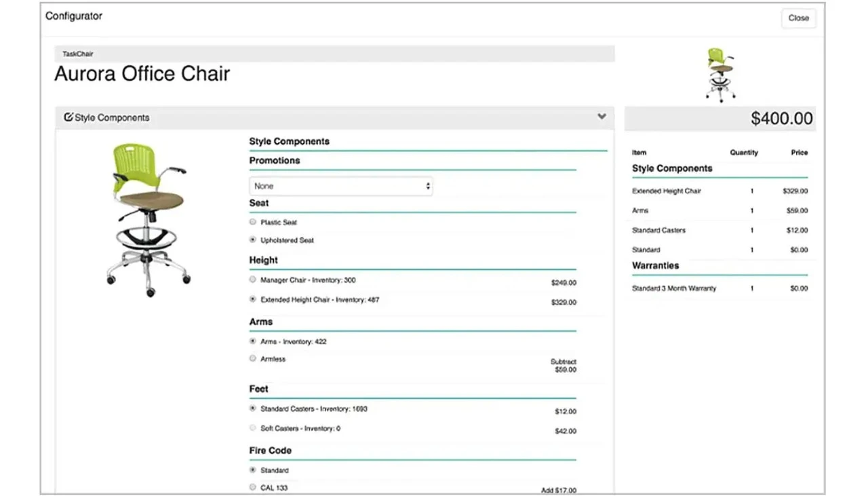Select the Plastic Seat option
The height and width of the screenshot is (496, 868).
(252, 222)
